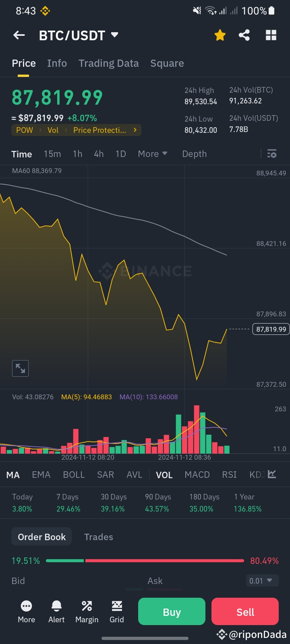Image resolution: width=290 pixels, height=644 pixels.
Task: Switch to the Trades tab
Action: pyautogui.click(x=98, y=537)
